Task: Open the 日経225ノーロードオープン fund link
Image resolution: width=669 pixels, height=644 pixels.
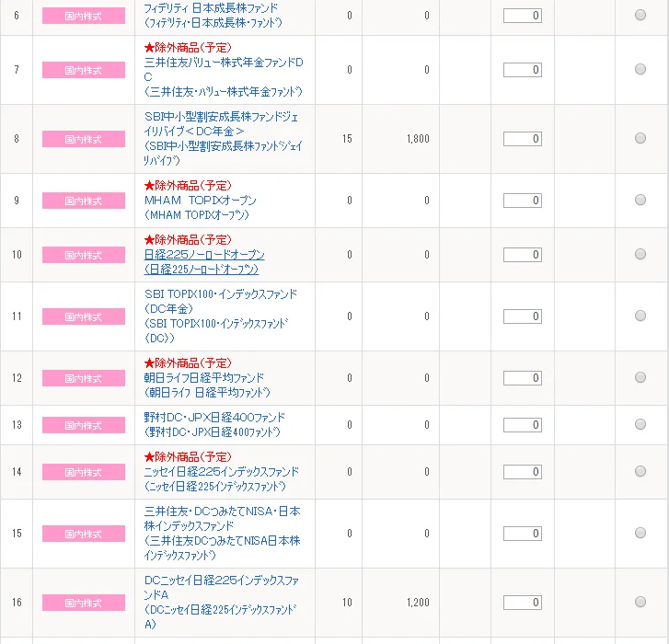Action: pyautogui.click(x=204, y=255)
